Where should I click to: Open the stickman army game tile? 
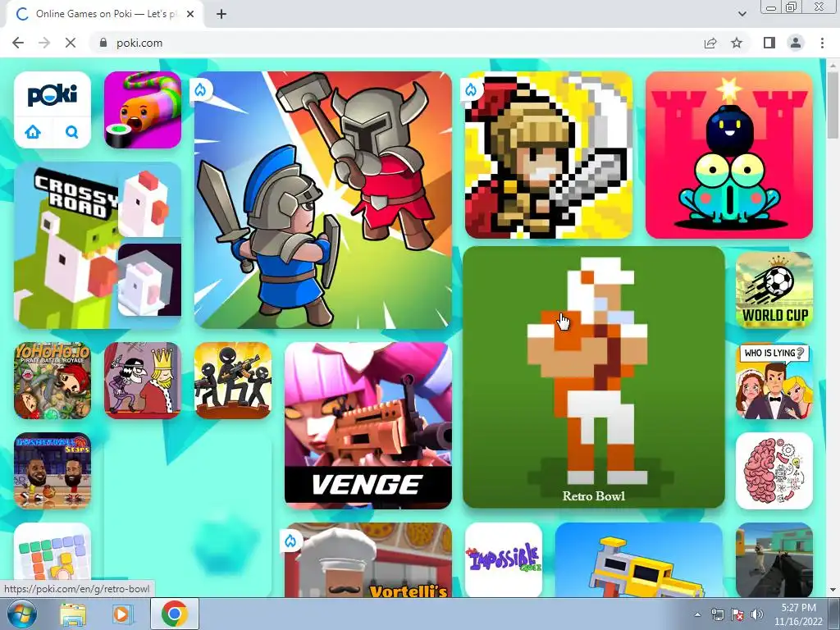point(233,381)
